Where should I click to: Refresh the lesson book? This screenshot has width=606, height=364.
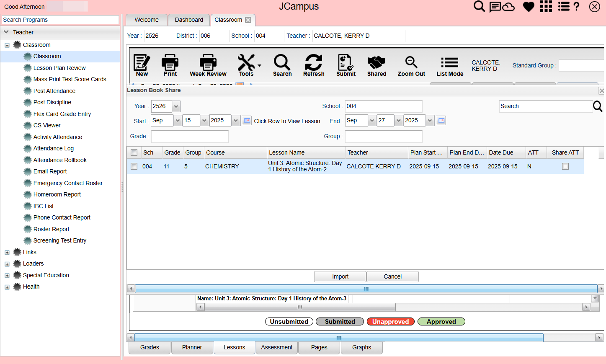(x=314, y=65)
